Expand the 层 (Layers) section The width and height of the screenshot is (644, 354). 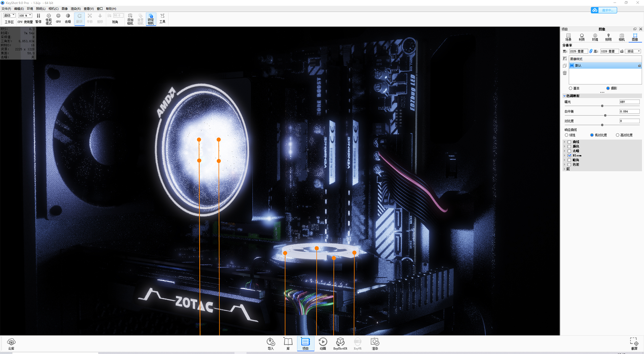click(x=564, y=169)
